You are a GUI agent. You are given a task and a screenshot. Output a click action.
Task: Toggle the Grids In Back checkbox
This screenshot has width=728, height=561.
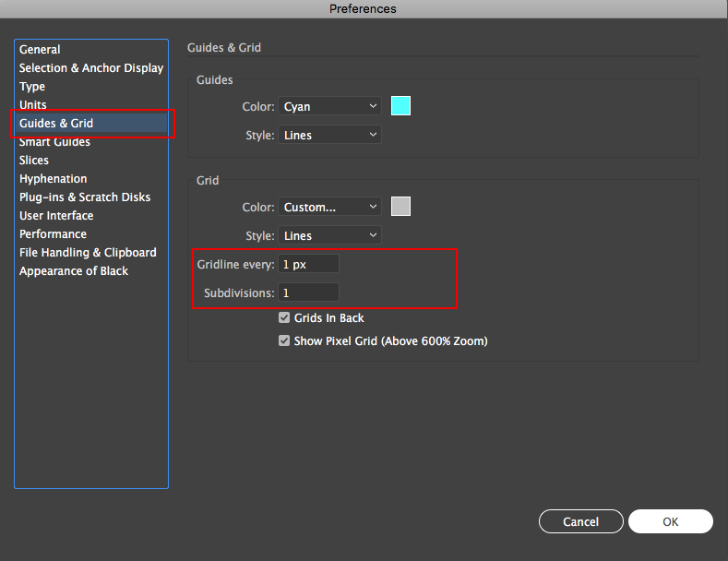pos(284,317)
